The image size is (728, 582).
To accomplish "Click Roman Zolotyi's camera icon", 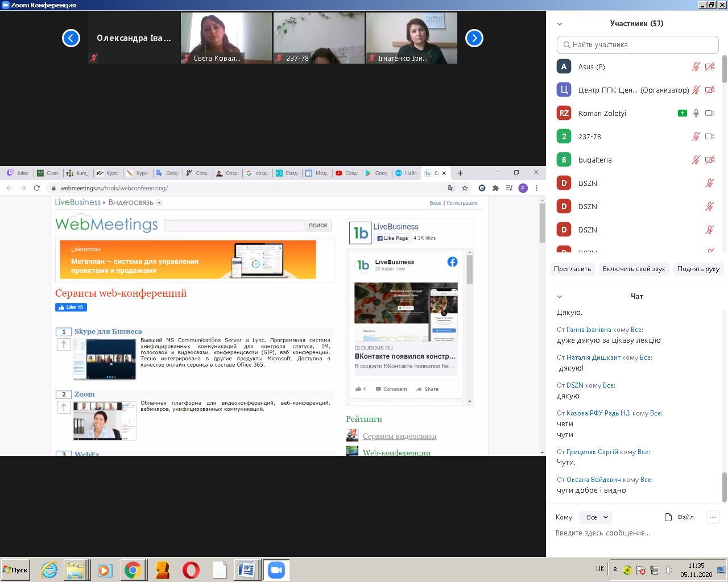I will (x=709, y=113).
